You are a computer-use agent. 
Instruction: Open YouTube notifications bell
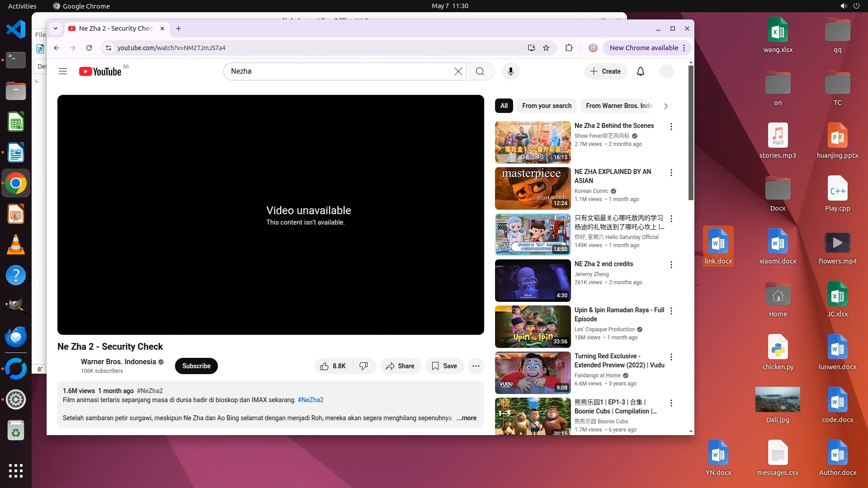(640, 71)
